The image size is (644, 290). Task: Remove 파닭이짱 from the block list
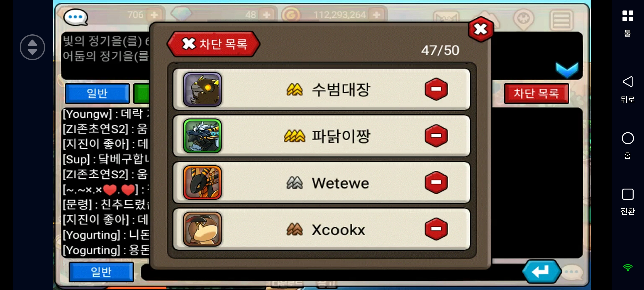coord(436,136)
